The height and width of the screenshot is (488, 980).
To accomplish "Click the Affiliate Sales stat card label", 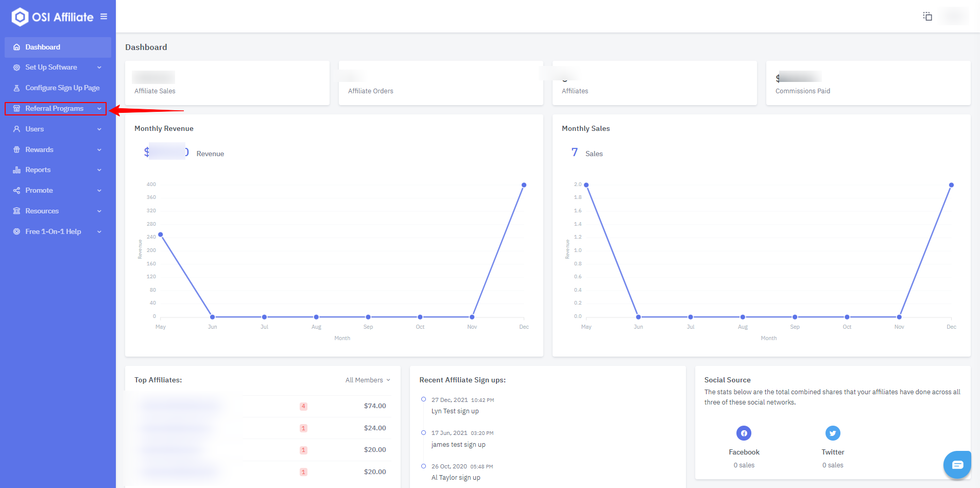I will coord(154,91).
